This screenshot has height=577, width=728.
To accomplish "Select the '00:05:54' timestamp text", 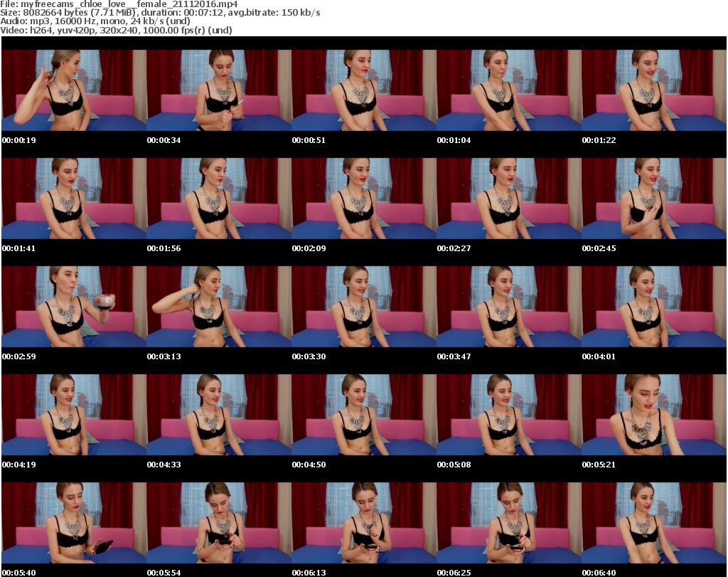I will click(x=164, y=573).
